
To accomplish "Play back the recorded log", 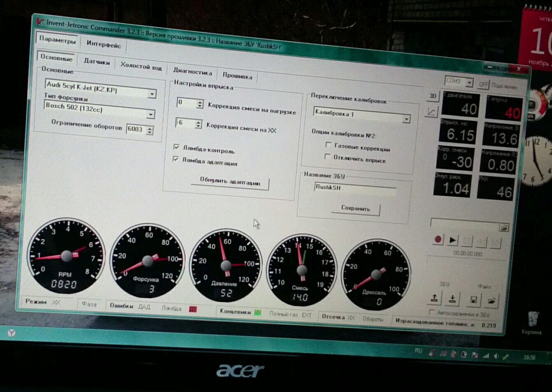I will 453,240.
